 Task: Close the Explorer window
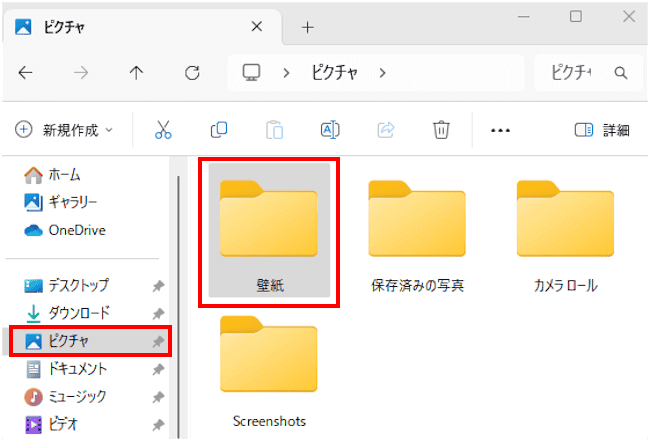pos(629,17)
